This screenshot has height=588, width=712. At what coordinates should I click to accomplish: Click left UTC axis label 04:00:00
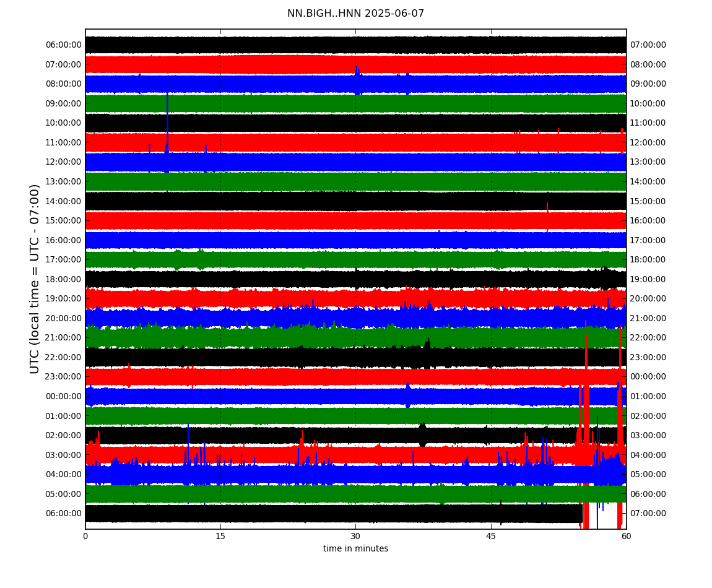point(64,475)
